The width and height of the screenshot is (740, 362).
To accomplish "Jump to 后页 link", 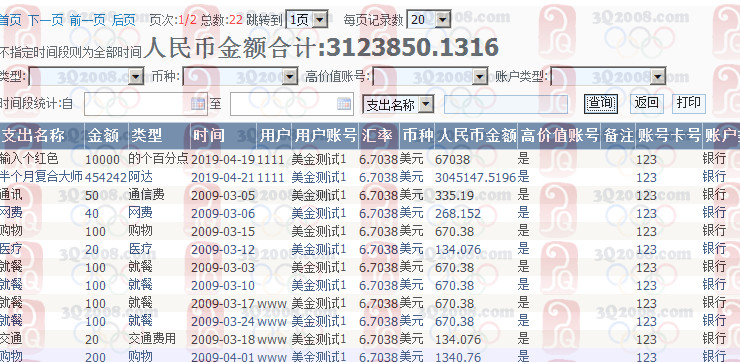I will (124, 20).
